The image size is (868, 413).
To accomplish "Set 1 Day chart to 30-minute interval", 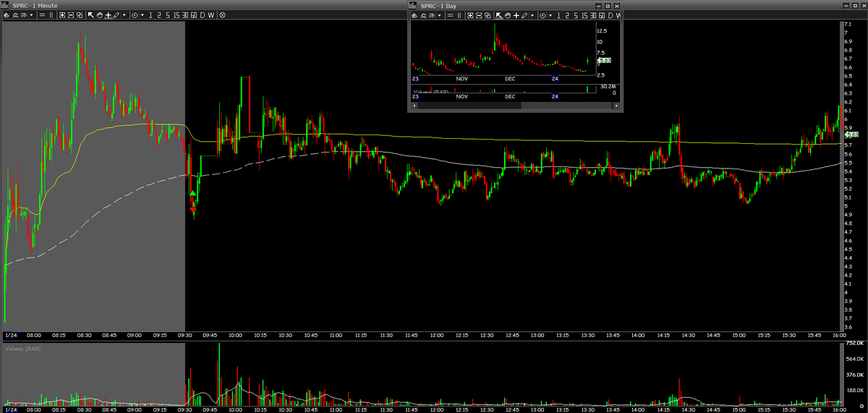I will click(x=593, y=15).
